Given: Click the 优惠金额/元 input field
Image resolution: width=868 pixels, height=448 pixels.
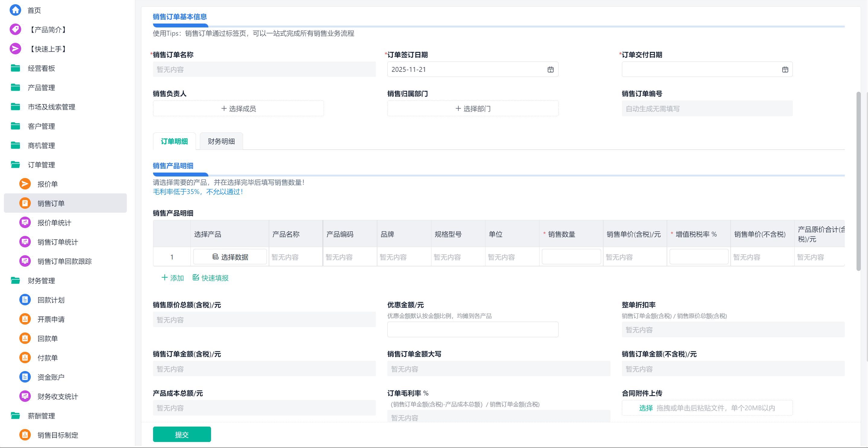Looking at the screenshot, I should 472,329.
